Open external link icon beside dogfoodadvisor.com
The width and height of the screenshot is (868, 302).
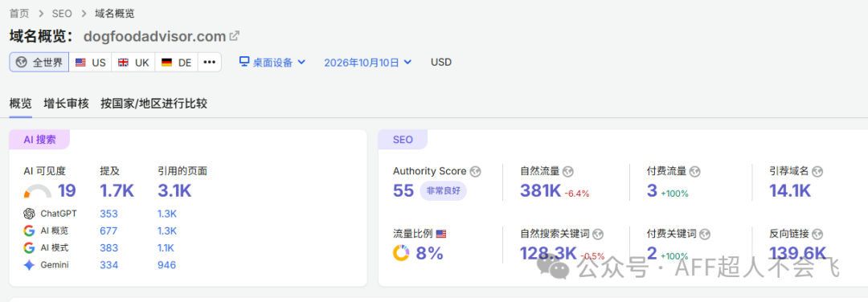pyautogui.click(x=234, y=36)
